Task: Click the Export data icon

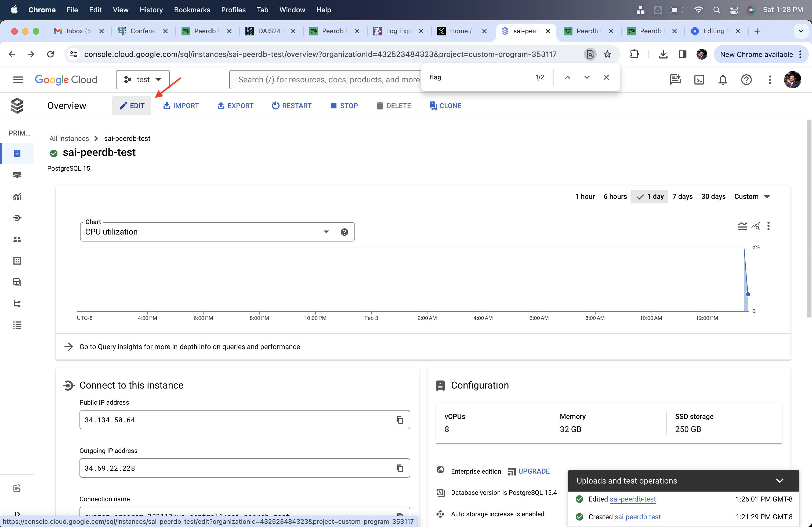Action: (x=235, y=105)
